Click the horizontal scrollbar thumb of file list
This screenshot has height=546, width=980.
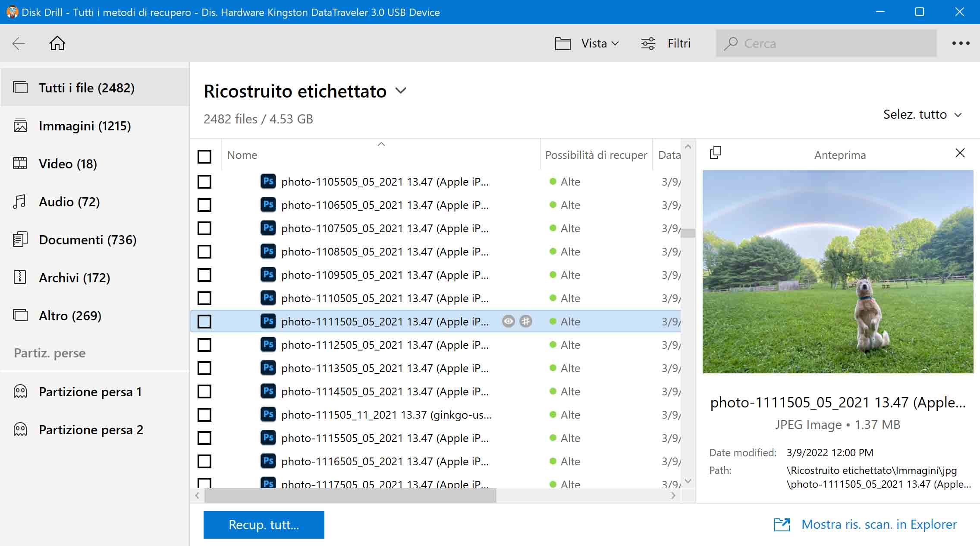click(x=350, y=496)
